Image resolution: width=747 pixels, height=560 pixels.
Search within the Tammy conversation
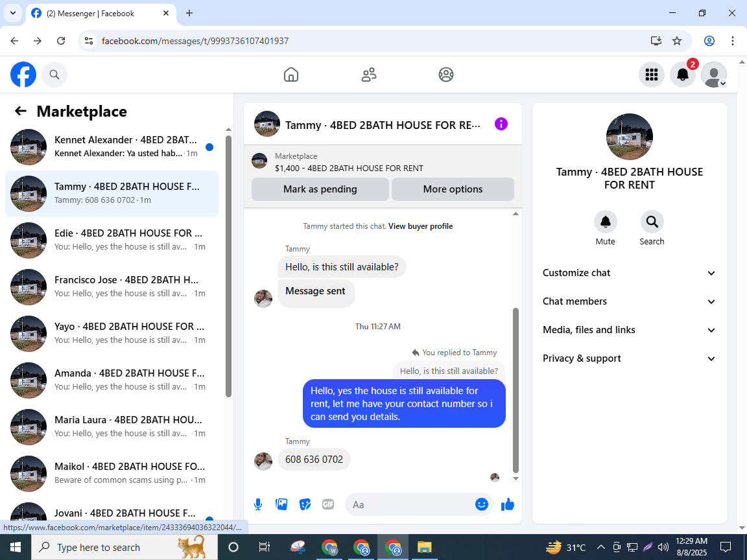tap(652, 222)
